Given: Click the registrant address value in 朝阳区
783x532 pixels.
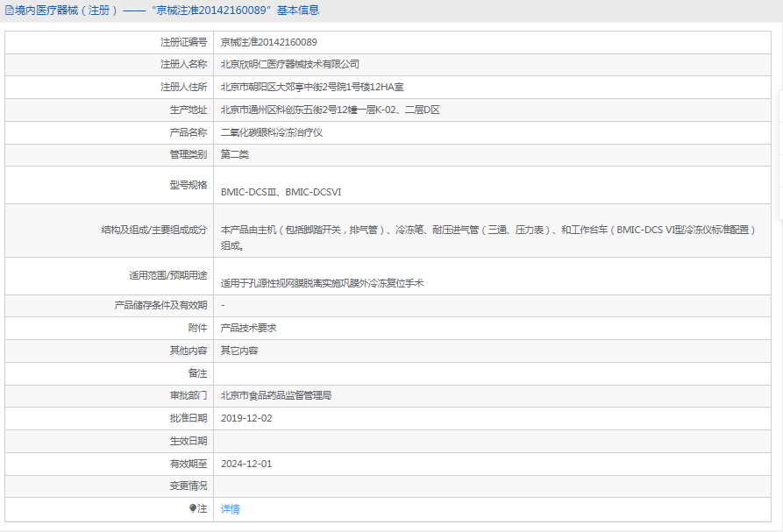Looking at the screenshot, I should tap(311, 88).
